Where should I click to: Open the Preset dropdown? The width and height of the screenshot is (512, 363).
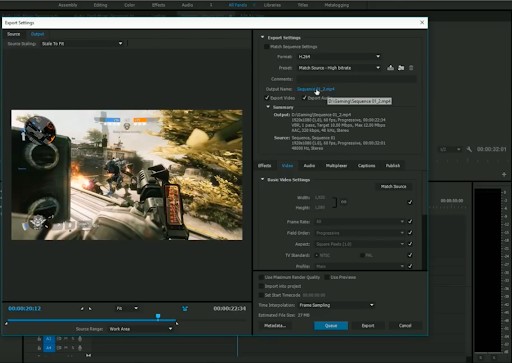coord(339,68)
